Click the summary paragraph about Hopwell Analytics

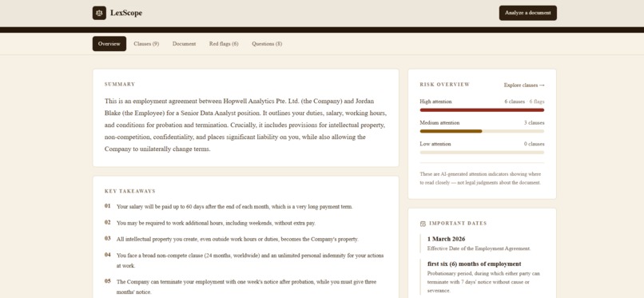point(245,125)
